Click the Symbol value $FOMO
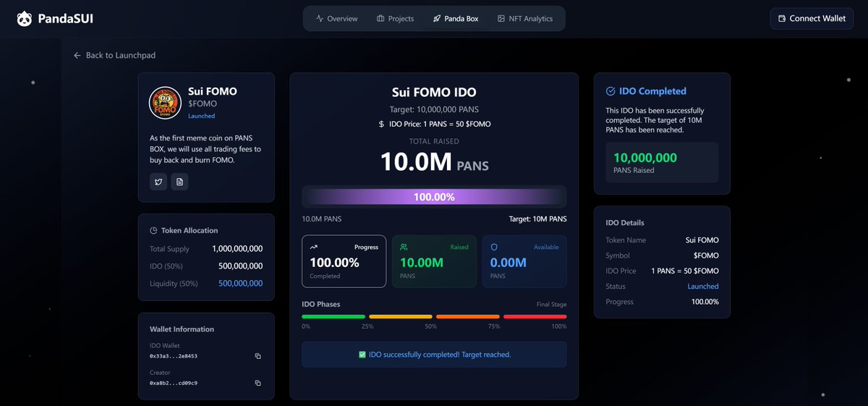 [707, 255]
